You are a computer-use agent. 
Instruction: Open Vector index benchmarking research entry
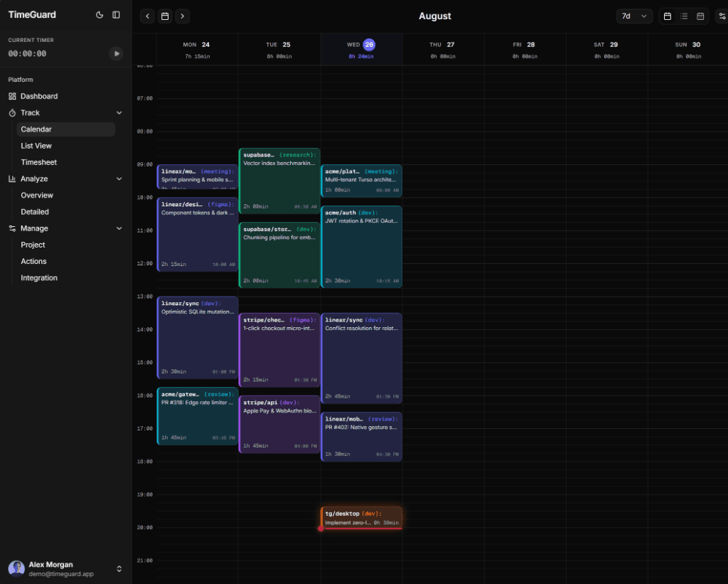[x=279, y=181]
